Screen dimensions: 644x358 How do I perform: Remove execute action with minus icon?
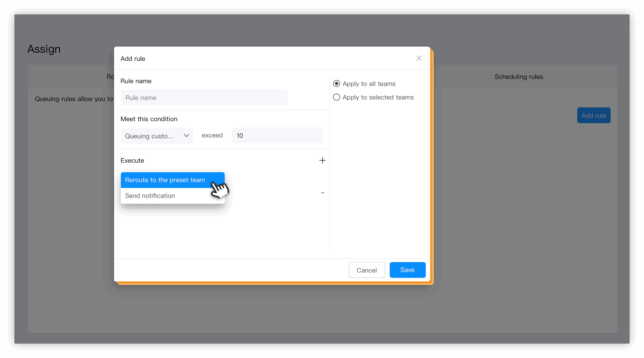322,193
